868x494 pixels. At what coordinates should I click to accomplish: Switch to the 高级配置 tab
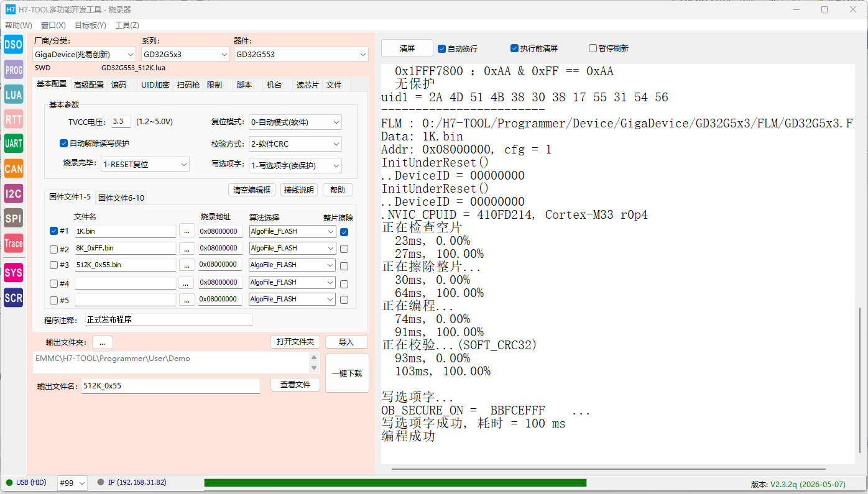[x=89, y=85]
